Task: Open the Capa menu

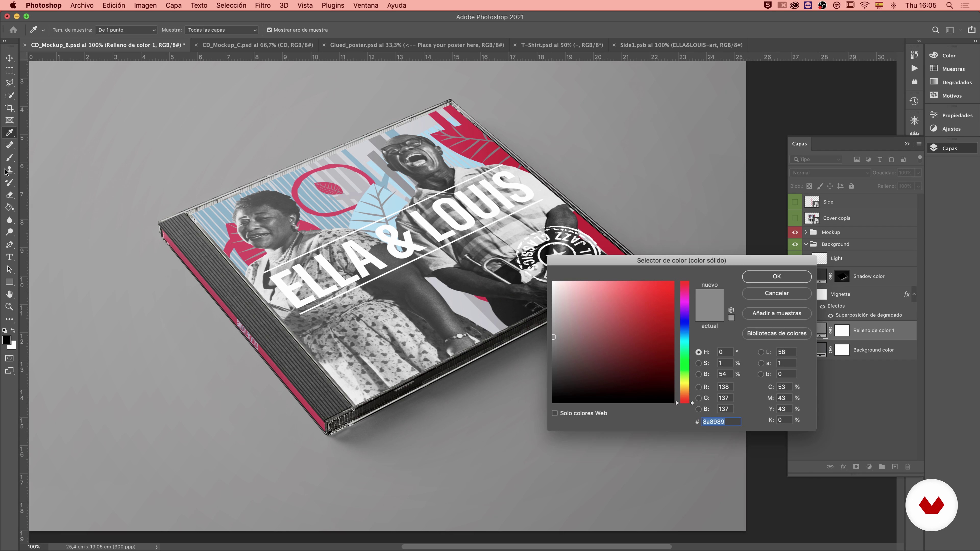Action: [x=173, y=5]
